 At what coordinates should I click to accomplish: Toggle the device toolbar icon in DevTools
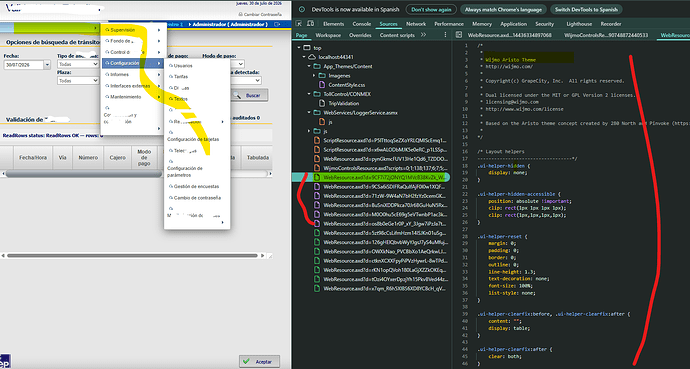[310, 24]
